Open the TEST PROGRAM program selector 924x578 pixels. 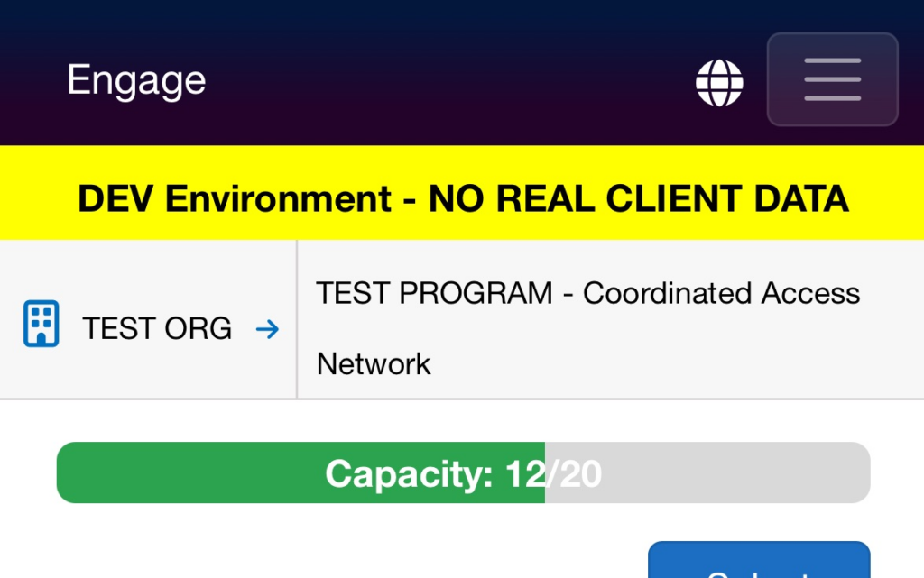pyautogui.click(x=588, y=328)
